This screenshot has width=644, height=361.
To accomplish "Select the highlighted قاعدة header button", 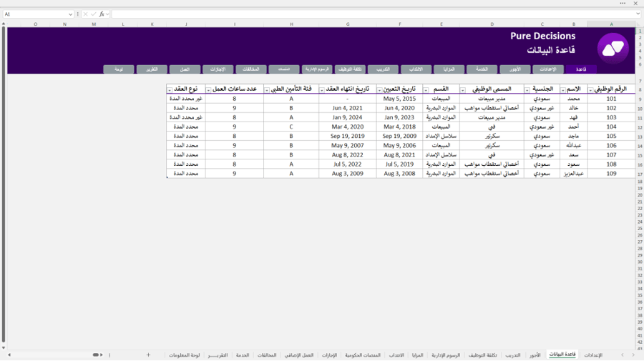I will click(581, 69).
